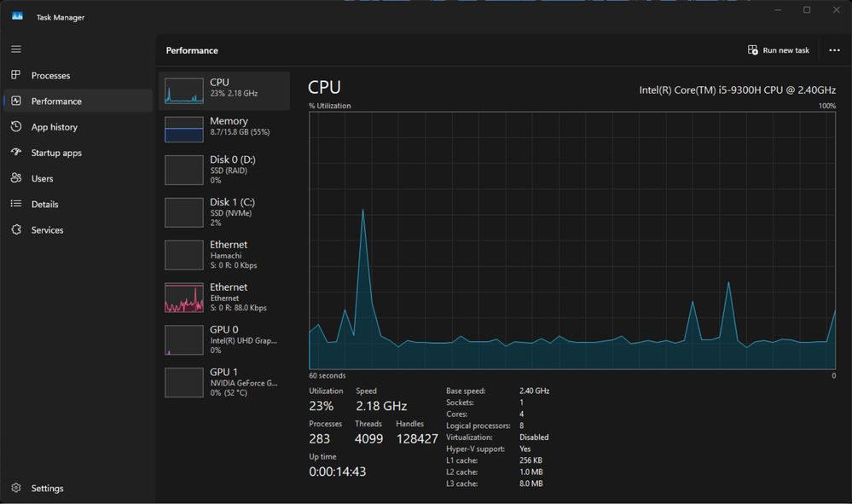Viewport: 852px width, 504px height.
Task: Select the pink Ethernet activity thumbnail
Action: tap(184, 298)
